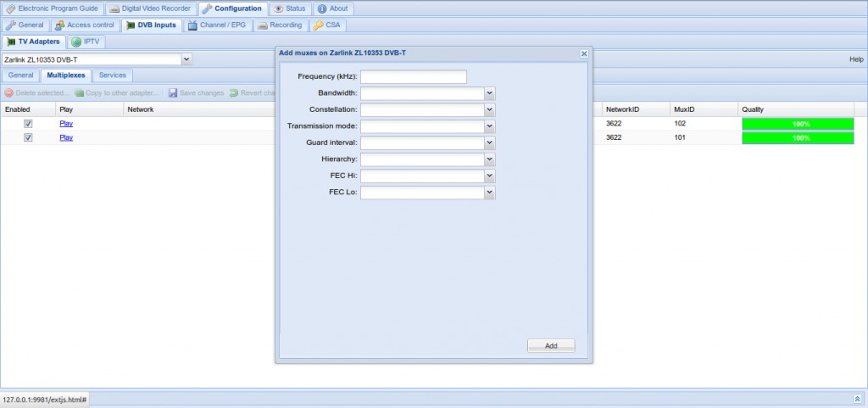Select the Multiplexes sub-tab
Viewport: 868px width, 408px height.
pos(66,75)
